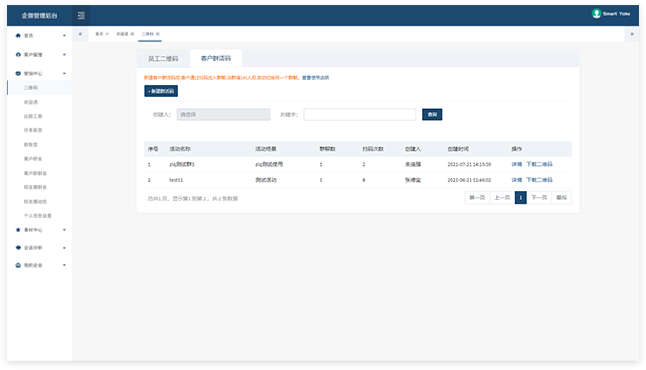Expand the 我的企业 sidebar menu
646x370 pixels.
[x=40, y=265]
